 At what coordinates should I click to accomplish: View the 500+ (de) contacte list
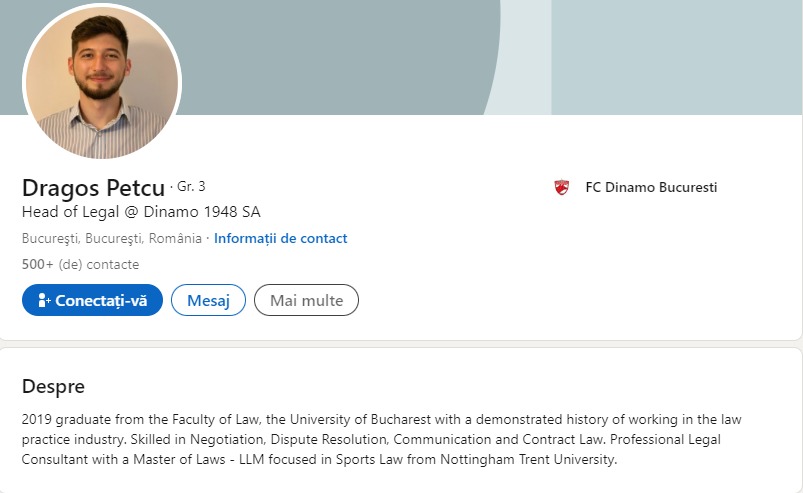(x=80, y=265)
